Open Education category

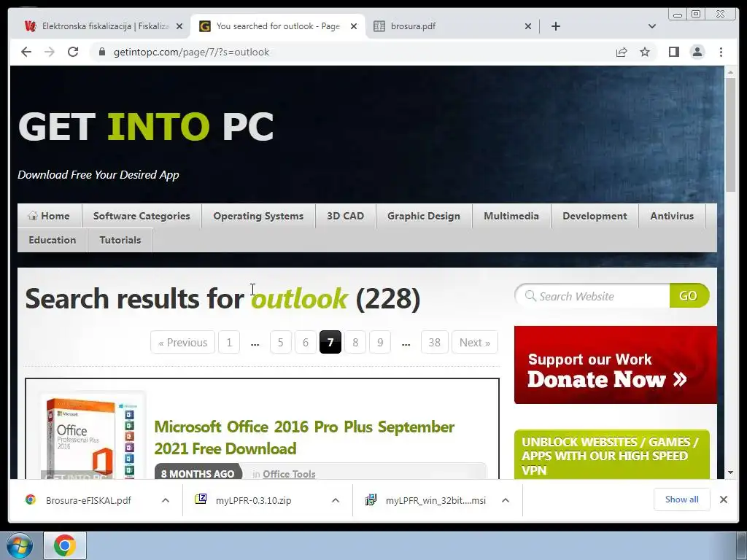(x=53, y=240)
